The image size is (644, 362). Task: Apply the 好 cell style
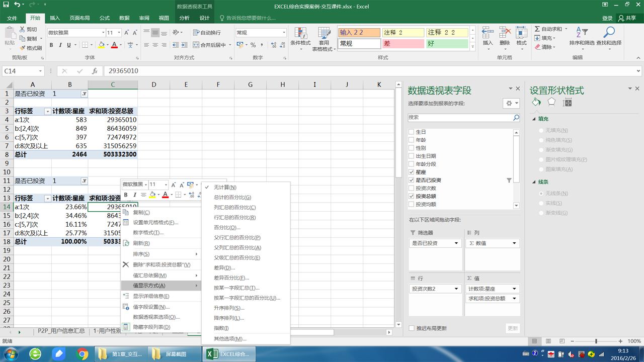tap(447, 44)
